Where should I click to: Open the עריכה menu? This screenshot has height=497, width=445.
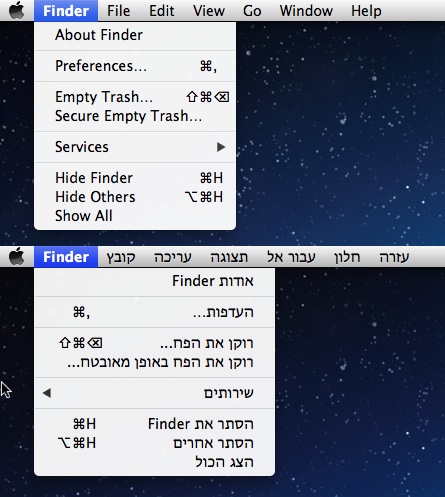click(173, 257)
